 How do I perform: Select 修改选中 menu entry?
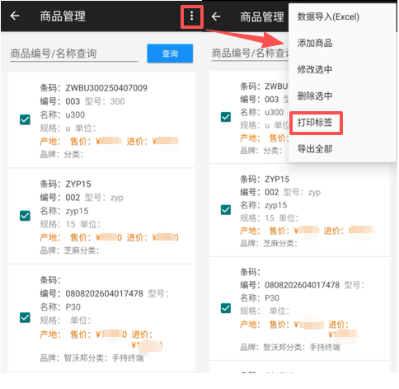click(315, 69)
